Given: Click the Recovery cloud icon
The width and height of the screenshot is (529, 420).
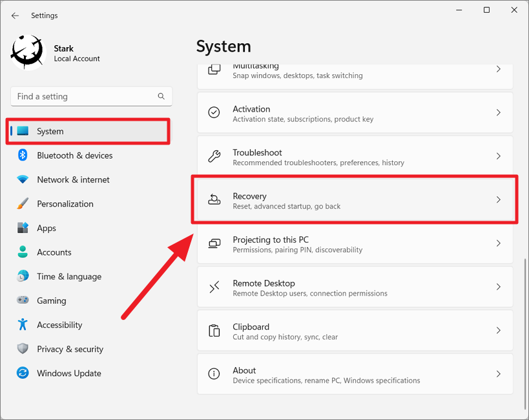Looking at the screenshot, I should [214, 200].
